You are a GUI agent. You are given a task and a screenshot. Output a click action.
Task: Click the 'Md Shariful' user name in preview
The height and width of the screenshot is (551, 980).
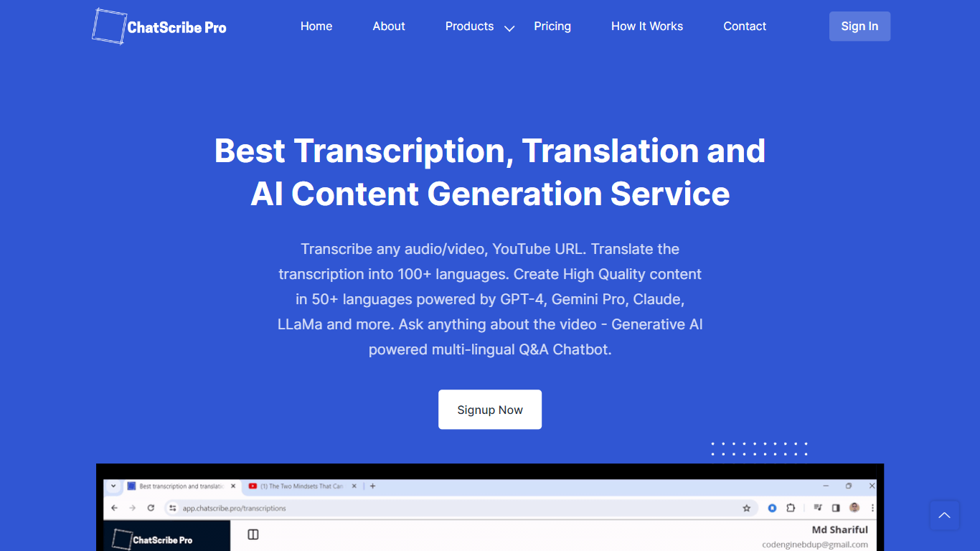[839, 530]
